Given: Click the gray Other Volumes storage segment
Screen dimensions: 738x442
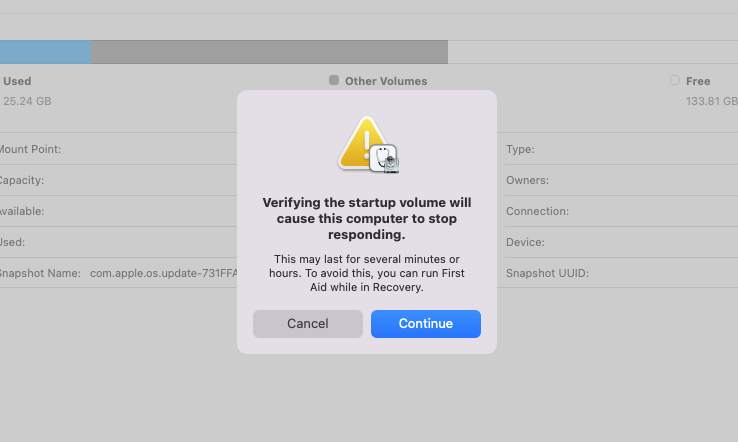Looking at the screenshot, I should click(269, 52).
